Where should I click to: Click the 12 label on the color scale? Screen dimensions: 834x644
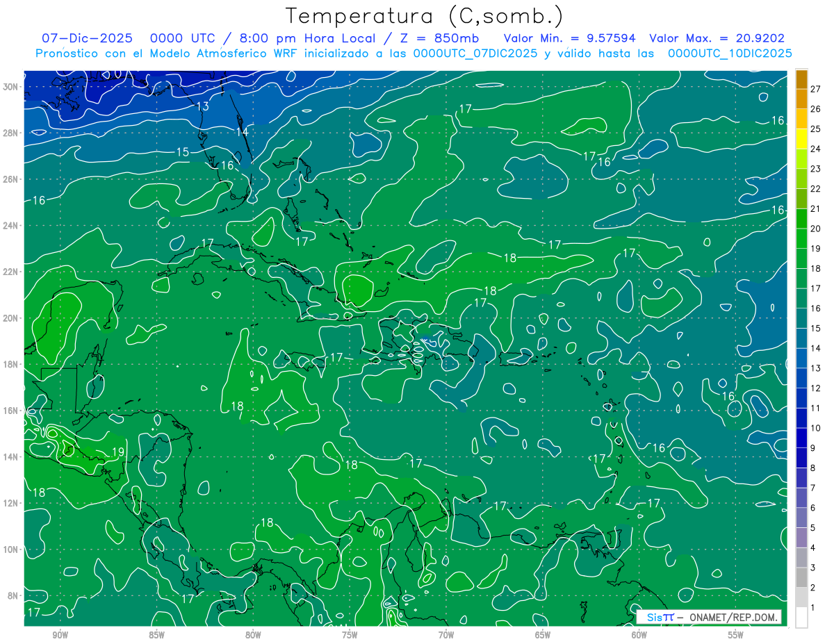(x=816, y=388)
